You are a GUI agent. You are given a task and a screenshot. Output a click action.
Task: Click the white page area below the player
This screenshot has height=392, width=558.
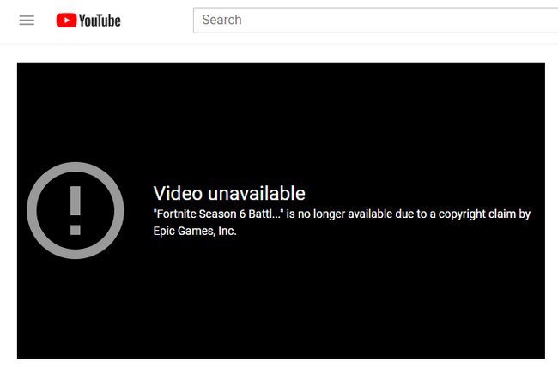click(279, 376)
